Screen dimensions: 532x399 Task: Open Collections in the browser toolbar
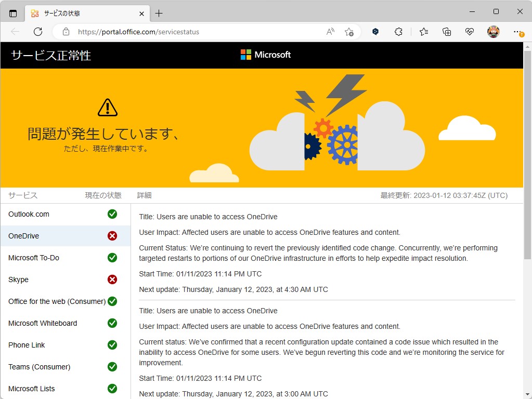click(446, 32)
